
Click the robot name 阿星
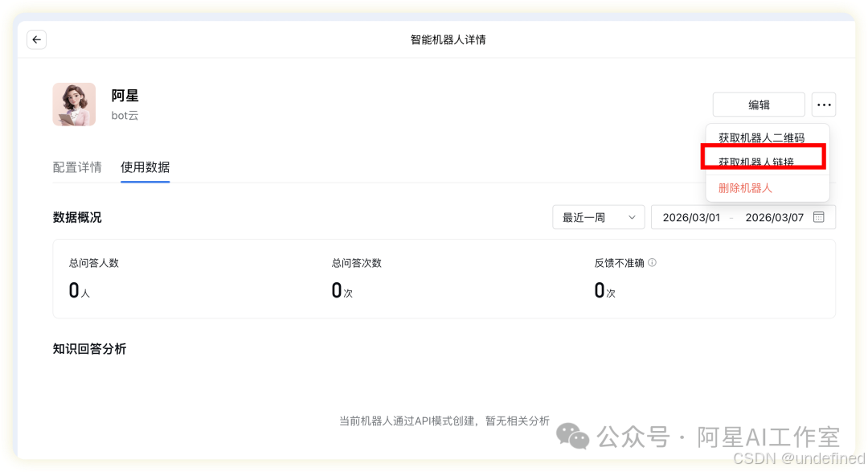(125, 96)
